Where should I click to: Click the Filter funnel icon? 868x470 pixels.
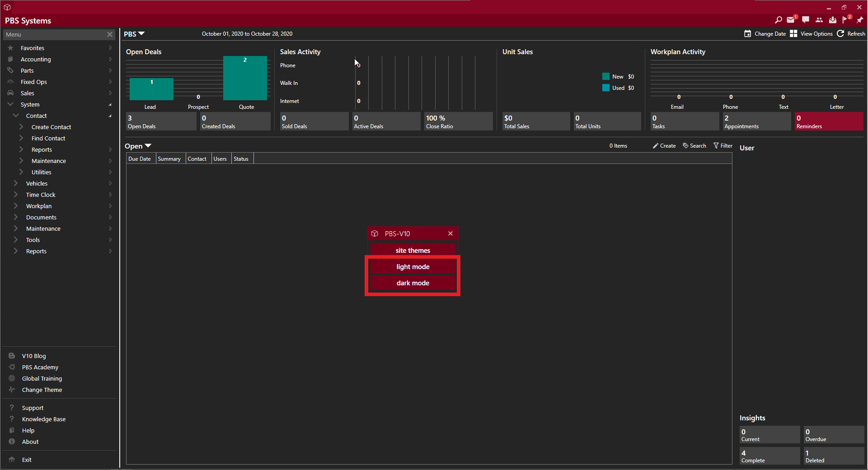716,146
